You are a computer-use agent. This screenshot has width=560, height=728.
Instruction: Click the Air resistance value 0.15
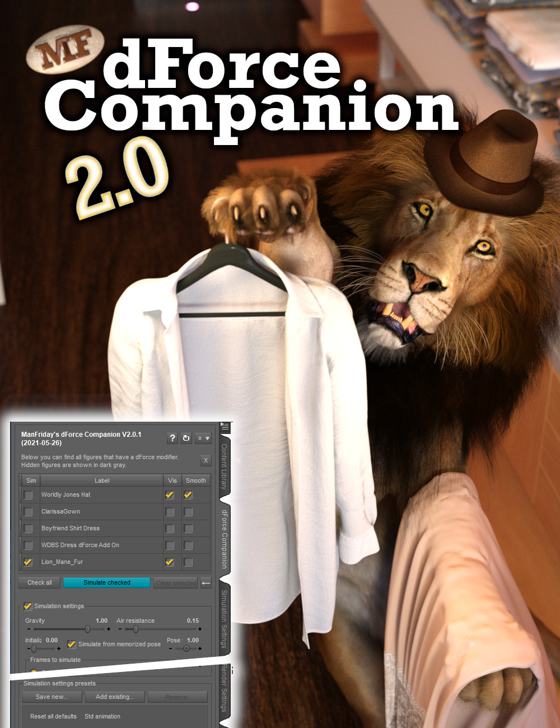(x=193, y=621)
